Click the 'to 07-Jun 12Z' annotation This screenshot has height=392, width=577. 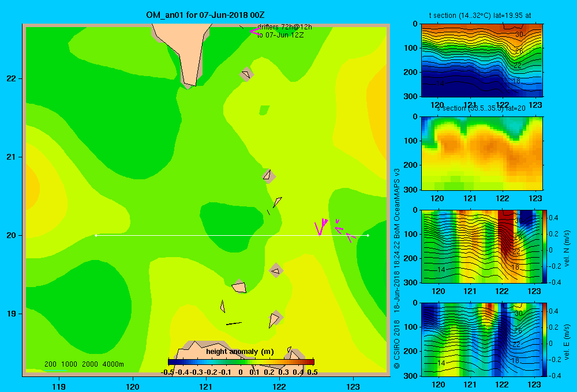280,35
